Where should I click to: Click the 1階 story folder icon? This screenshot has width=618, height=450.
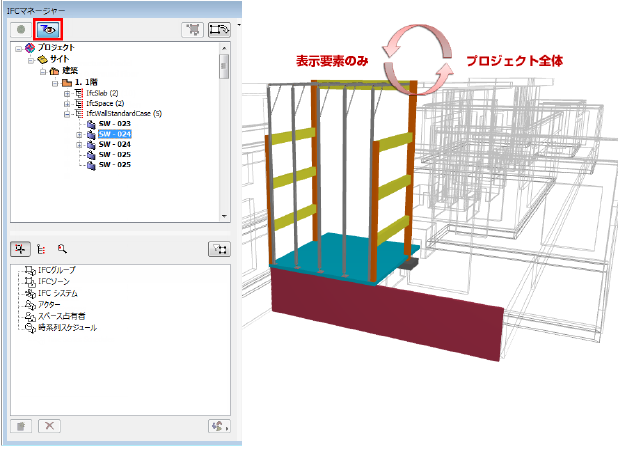[x=67, y=82]
